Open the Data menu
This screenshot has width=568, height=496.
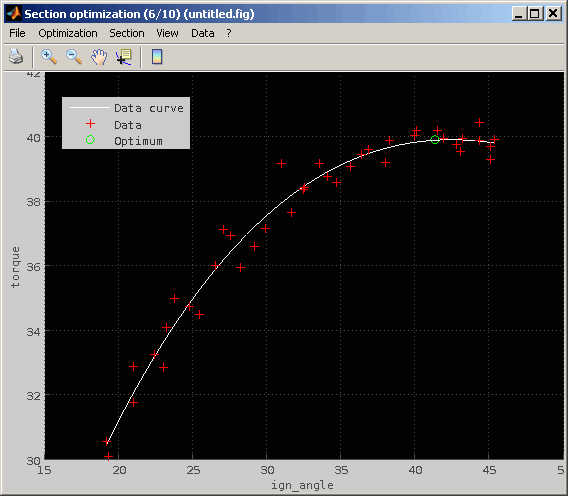coord(202,33)
